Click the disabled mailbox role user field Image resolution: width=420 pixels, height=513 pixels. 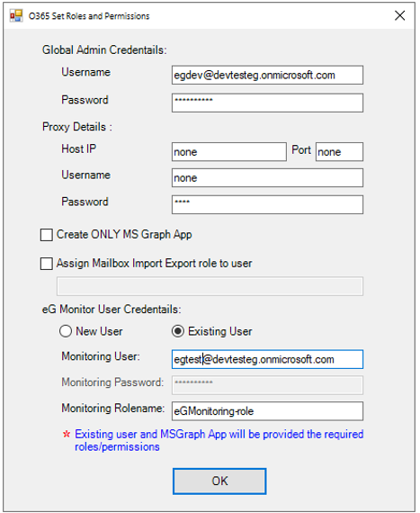click(210, 286)
